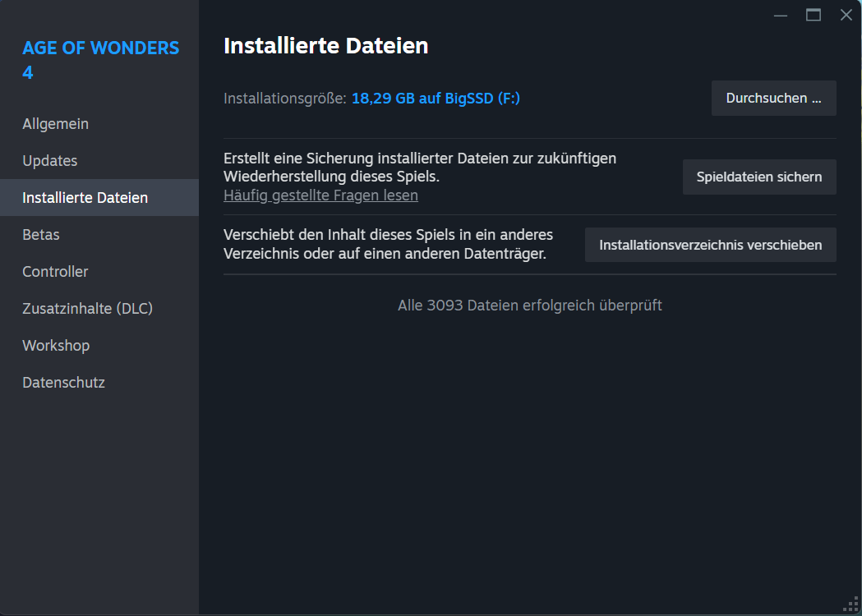Click the resize grip in the window corner

pos(851,605)
